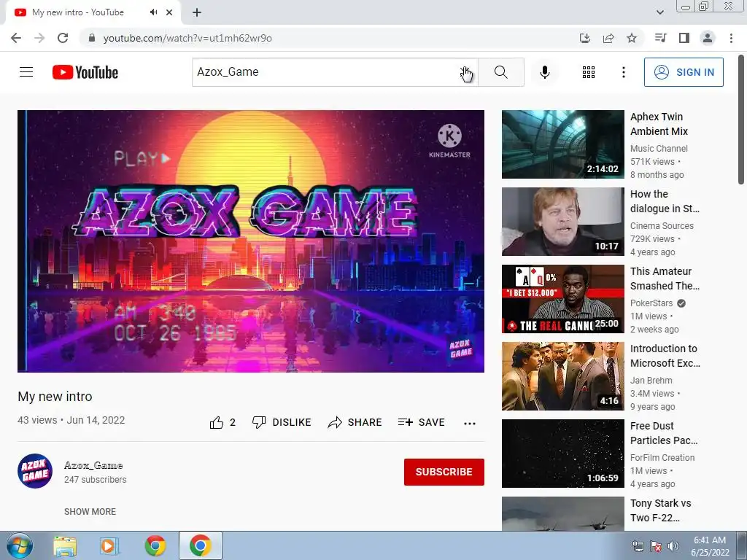Image resolution: width=747 pixels, height=560 pixels.
Task: Open the PokerStars video thumbnail
Action: pyautogui.click(x=562, y=298)
